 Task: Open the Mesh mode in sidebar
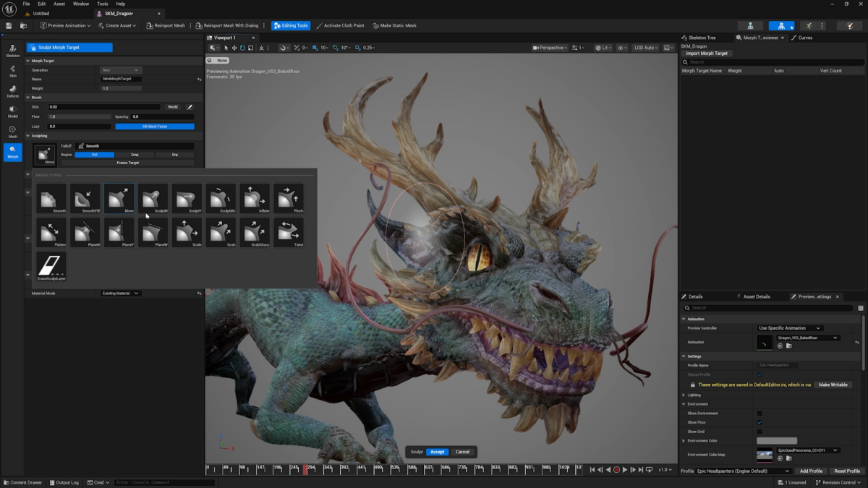(13, 132)
